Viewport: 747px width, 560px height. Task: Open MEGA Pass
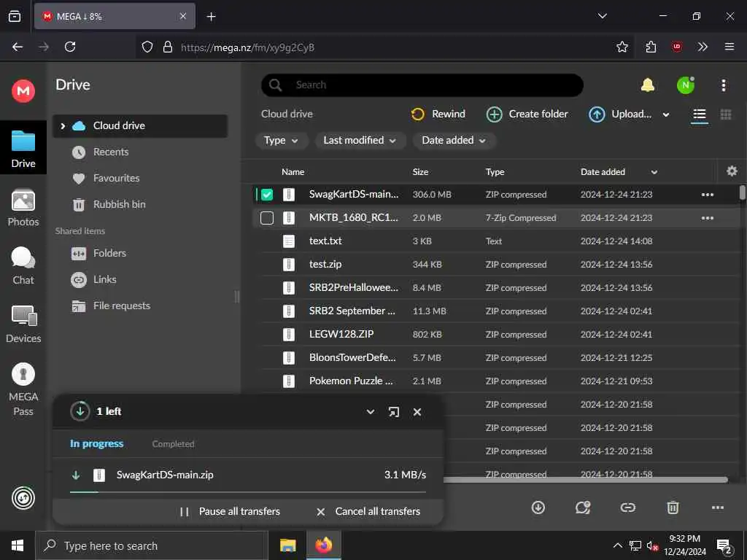(23, 389)
